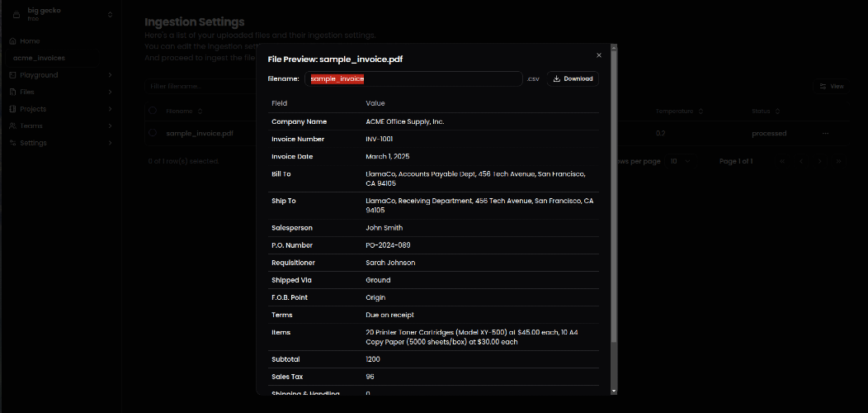
Task: Click the big gecko workspace logo icon
Action: click(x=16, y=14)
